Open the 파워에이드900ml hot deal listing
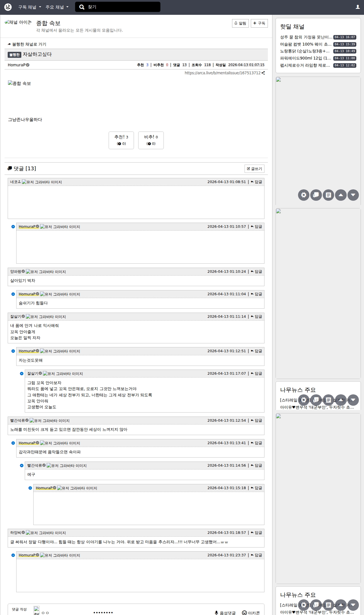The height and width of the screenshot is (615, 364). click(x=305, y=58)
